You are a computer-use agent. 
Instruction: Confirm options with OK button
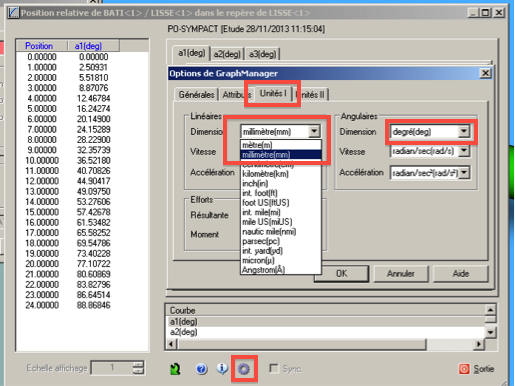click(x=342, y=274)
